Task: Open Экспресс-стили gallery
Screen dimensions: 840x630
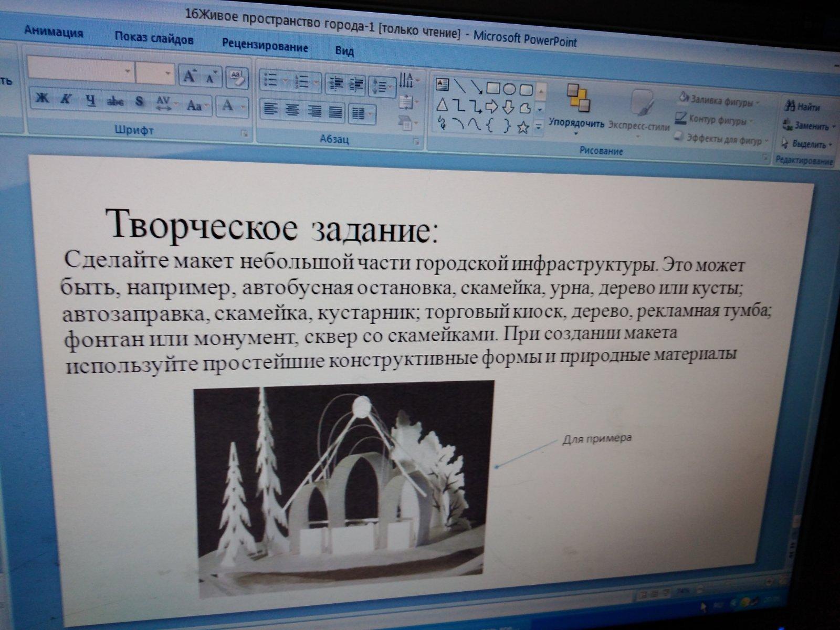Action: point(639,113)
